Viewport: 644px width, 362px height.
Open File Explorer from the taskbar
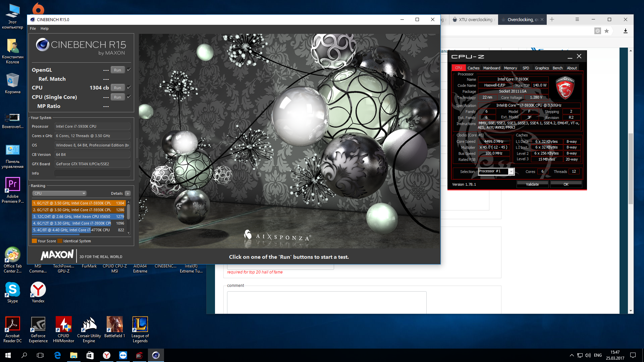73,355
